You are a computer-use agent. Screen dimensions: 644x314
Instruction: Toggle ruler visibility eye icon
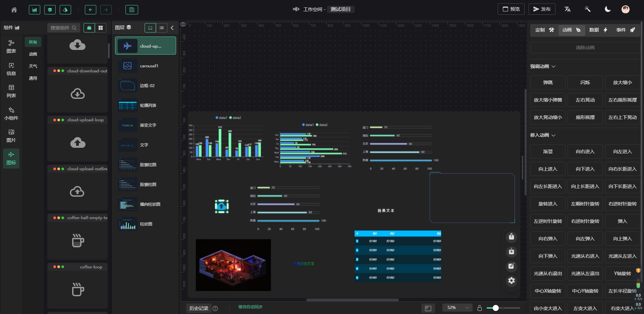point(183,24)
